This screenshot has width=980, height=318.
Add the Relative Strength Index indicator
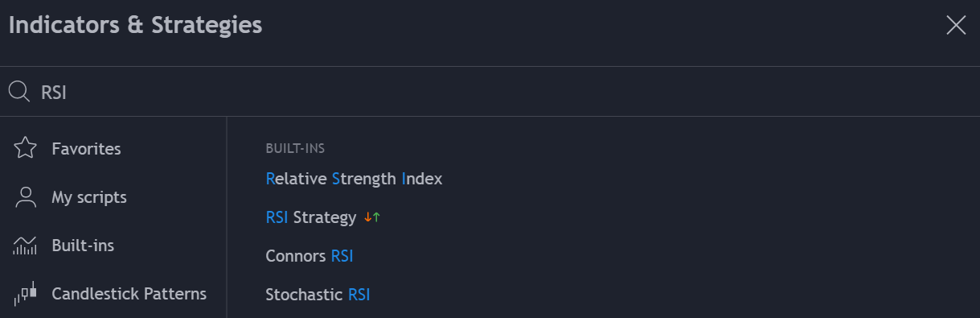(x=354, y=179)
